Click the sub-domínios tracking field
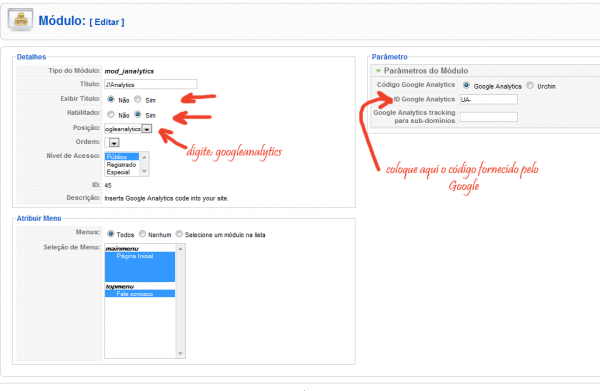The image size is (600, 391). [x=489, y=117]
